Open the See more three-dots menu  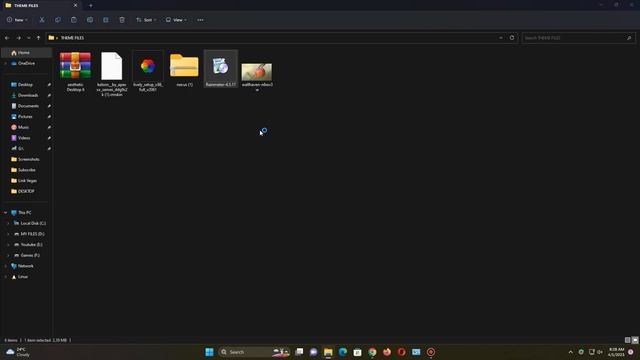click(x=200, y=20)
